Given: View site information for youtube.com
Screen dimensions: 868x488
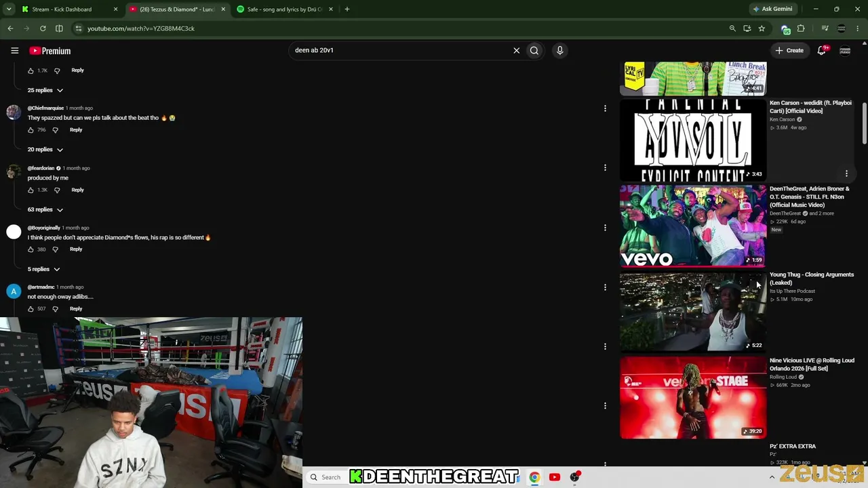Looking at the screenshot, I should [79, 28].
